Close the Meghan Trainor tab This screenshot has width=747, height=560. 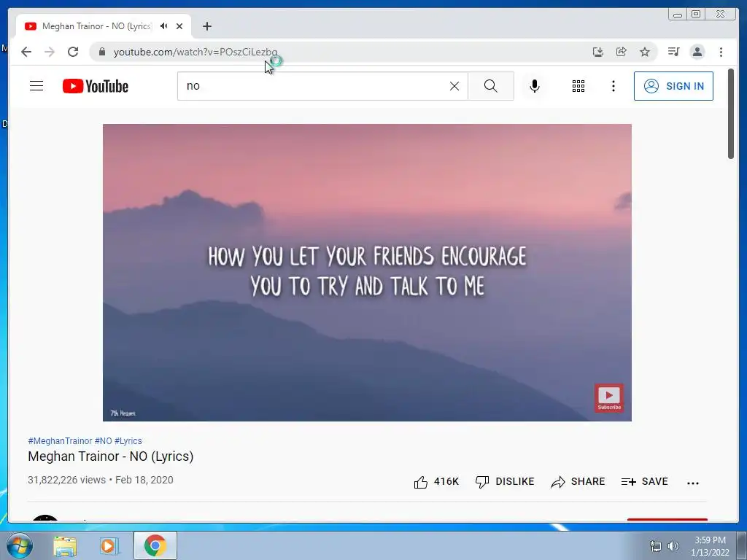coord(179,26)
